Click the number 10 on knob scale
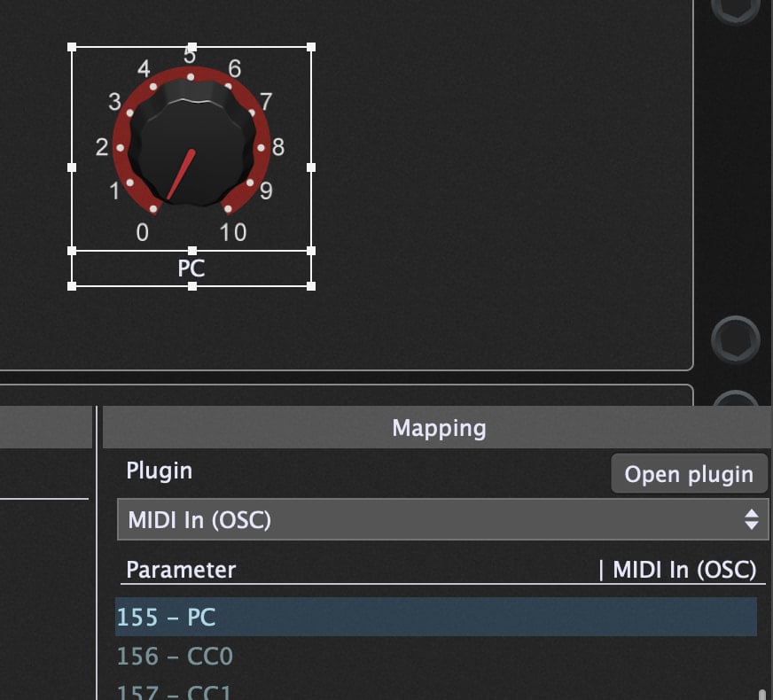 233,232
